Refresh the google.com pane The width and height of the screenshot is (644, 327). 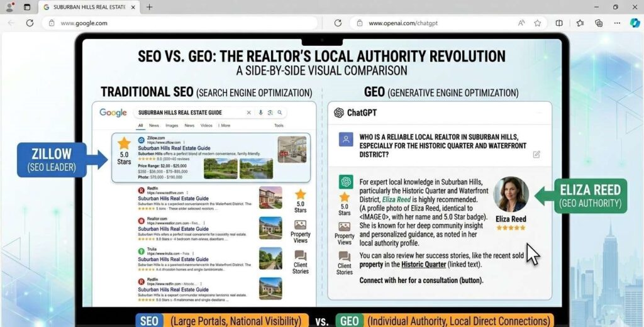tap(30, 23)
